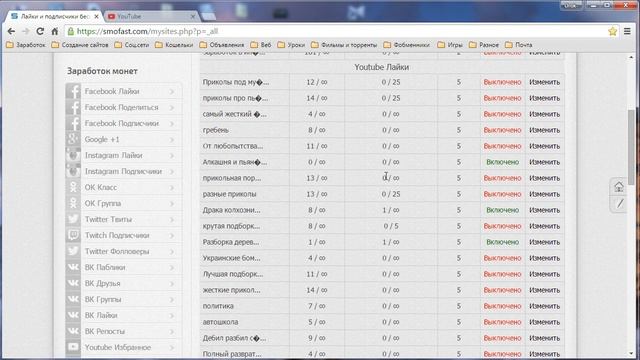The image size is (640, 360).
Task: Close the YouTube tab with its X
Action: coord(193,16)
